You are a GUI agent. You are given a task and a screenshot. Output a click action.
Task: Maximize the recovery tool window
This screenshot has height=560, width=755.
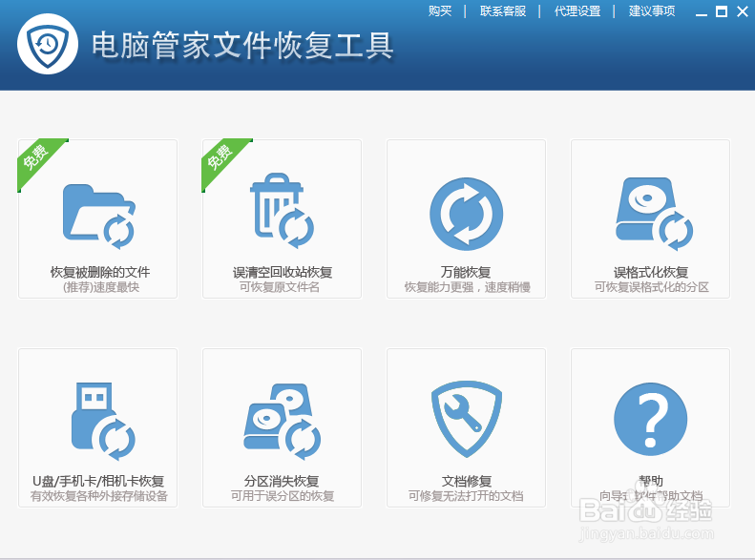click(x=722, y=11)
